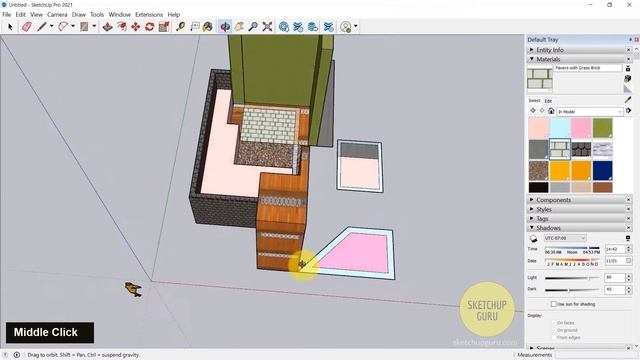Pick the Sample Paint eyedropper in Materials
Screen dimensions: 640x360
coord(628,100)
